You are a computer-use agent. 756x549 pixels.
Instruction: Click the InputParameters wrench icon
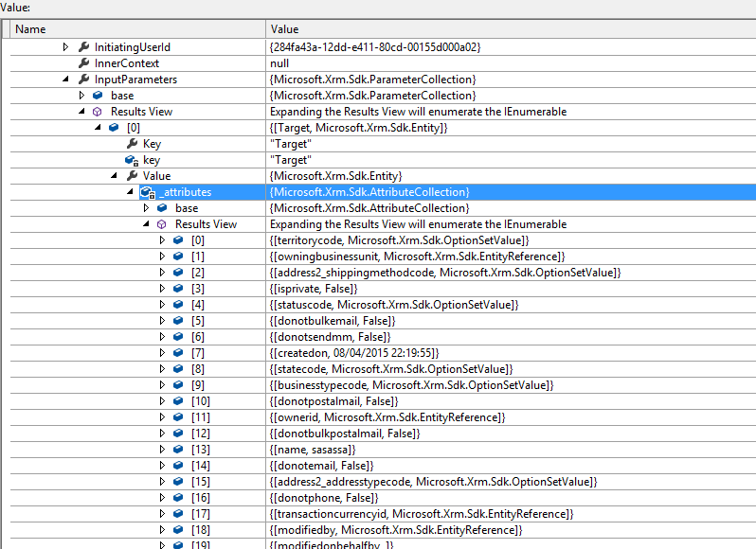coord(84,79)
